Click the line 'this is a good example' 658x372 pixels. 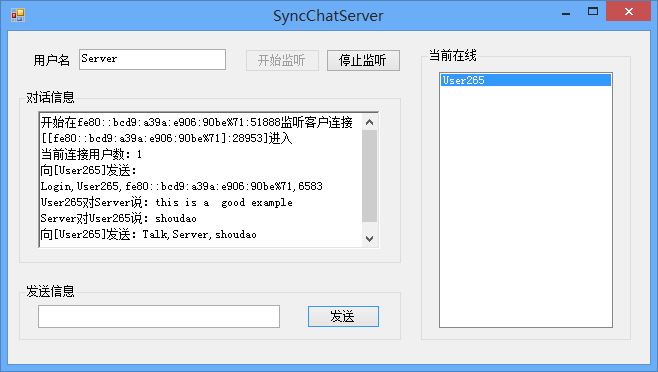[167, 202]
